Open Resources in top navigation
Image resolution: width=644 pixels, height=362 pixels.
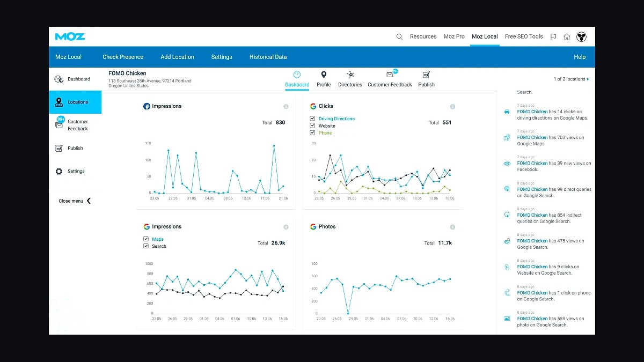point(423,36)
